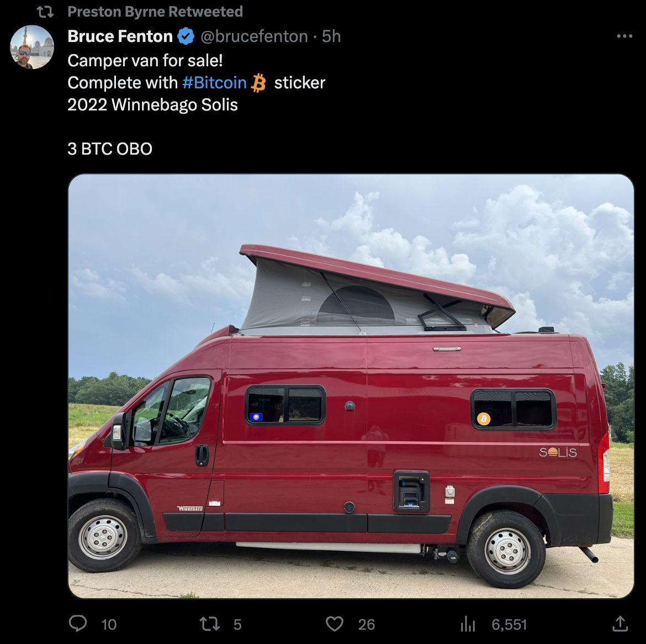The width and height of the screenshot is (646, 644).
Task: Click the blue verified badge
Action: coord(186,36)
